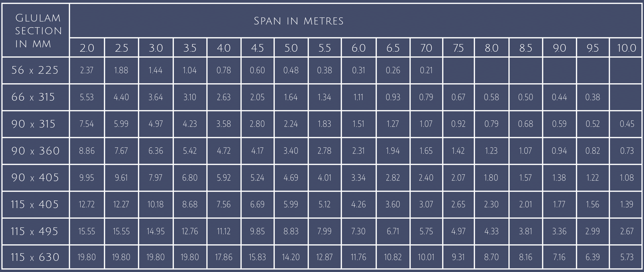
Task: Click the 90 x 360 row label
Action: (35, 151)
